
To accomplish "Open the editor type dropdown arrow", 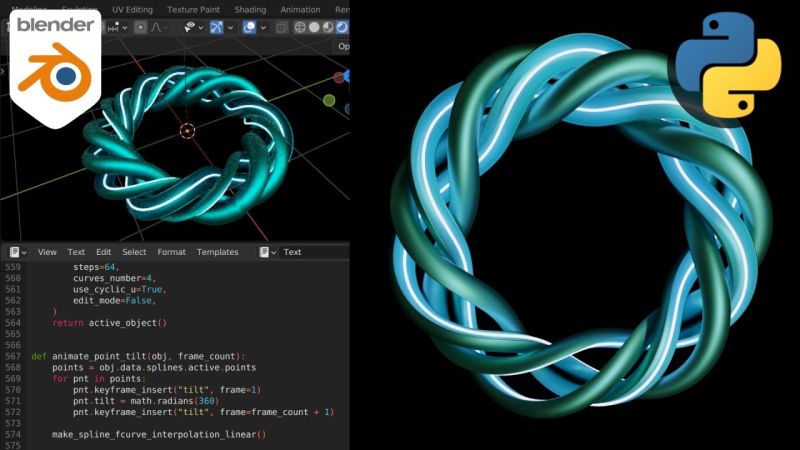I will pos(24,253).
